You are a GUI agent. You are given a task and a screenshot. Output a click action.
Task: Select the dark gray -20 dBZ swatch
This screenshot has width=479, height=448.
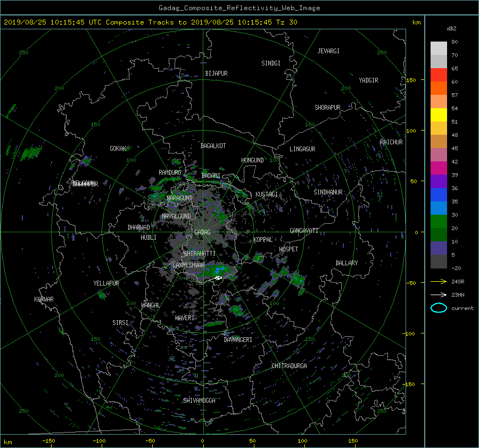439,261
